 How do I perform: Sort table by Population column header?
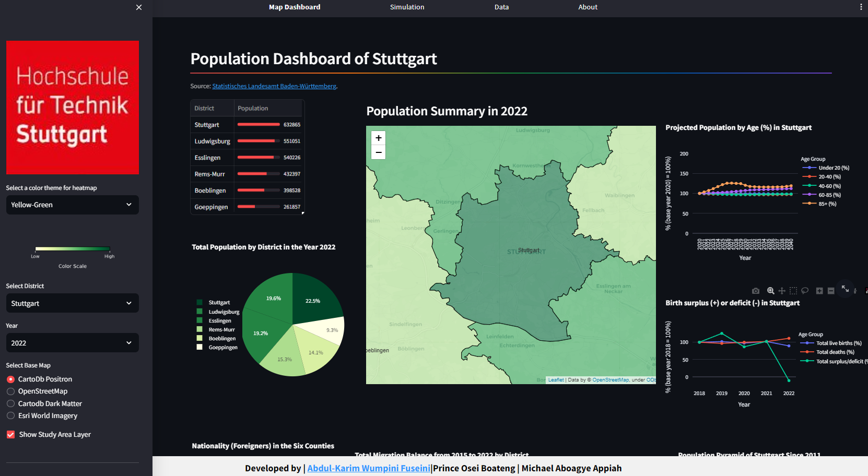click(x=268, y=108)
